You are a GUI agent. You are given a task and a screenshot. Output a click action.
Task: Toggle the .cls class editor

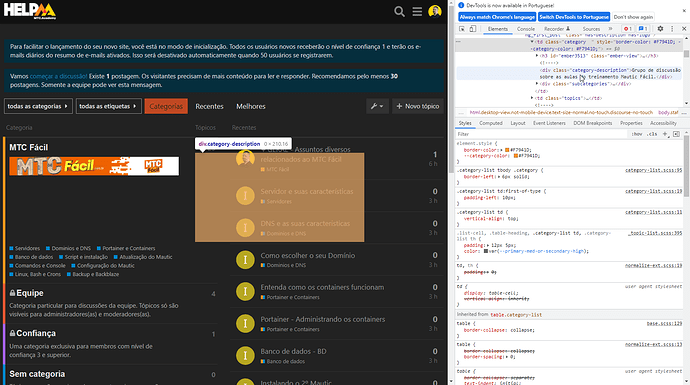click(x=652, y=134)
